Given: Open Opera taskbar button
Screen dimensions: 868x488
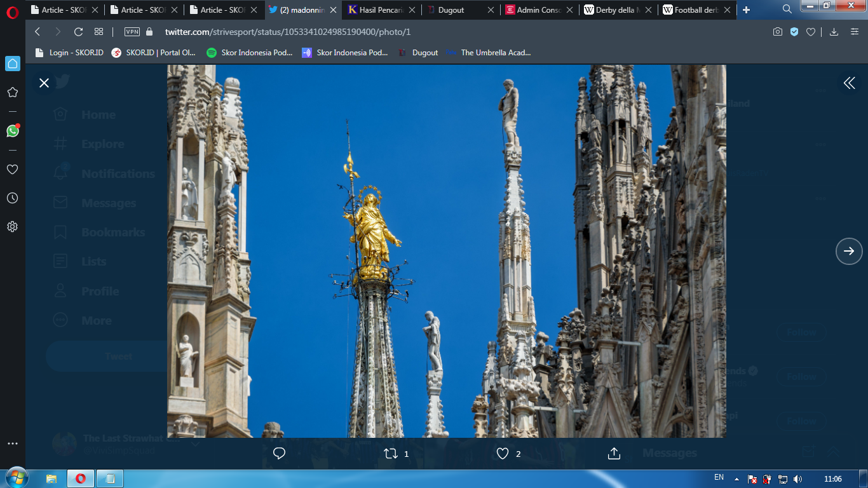Looking at the screenshot, I should click(x=81, y=478).
